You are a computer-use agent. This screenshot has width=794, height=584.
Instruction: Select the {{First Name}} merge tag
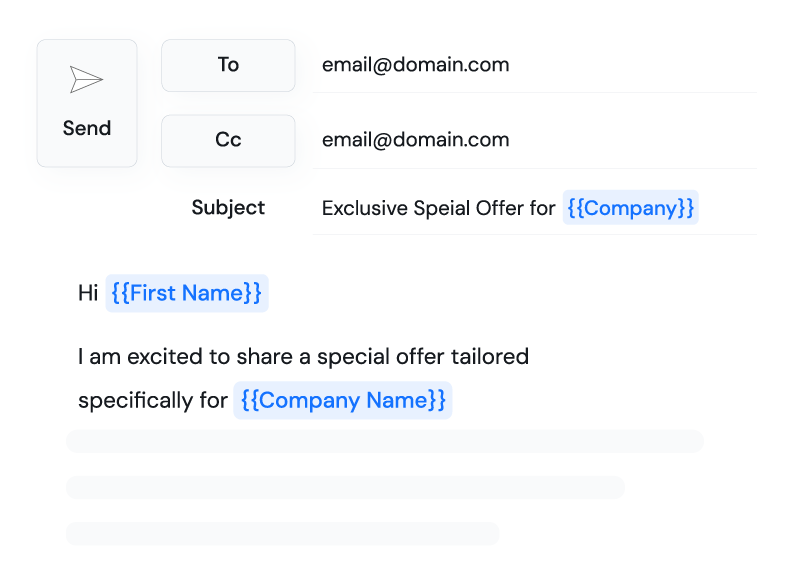click(x=187, y=293)
